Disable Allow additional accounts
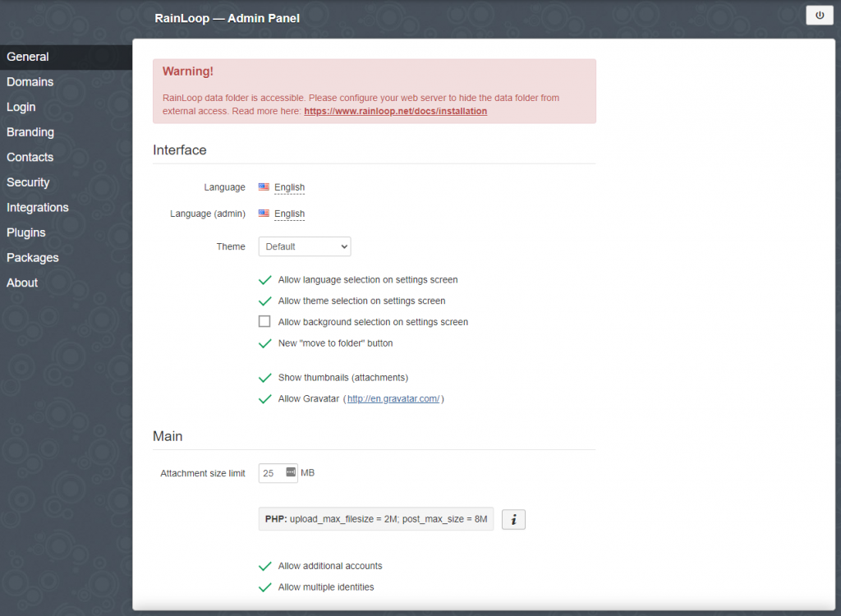The width and height of the screenshot is (841, 616). click(264, 566)
